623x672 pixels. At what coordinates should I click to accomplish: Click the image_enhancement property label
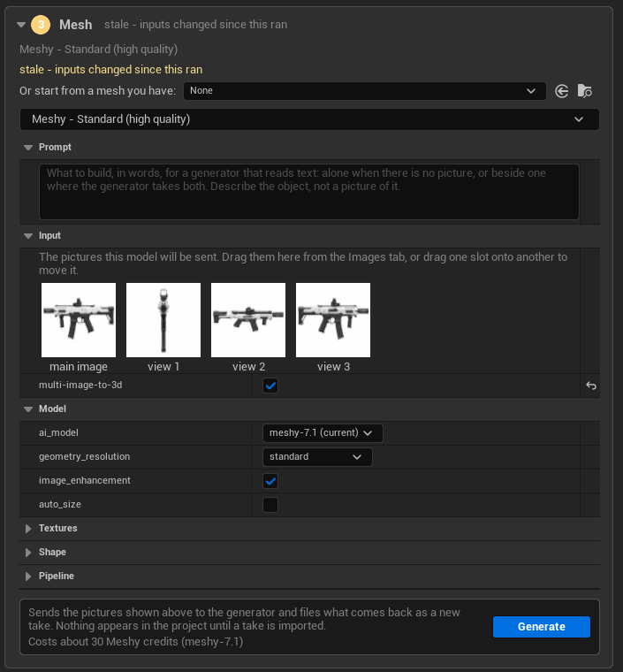click(x=85, y=480)
